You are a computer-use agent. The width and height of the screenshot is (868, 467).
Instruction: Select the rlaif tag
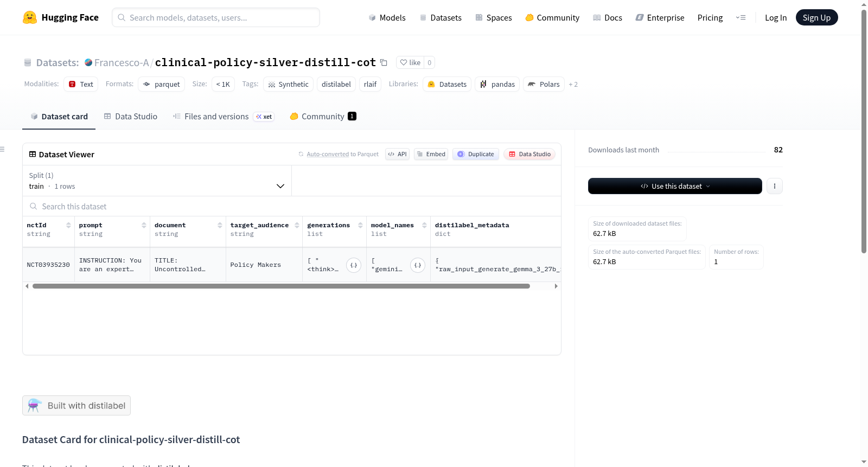click(371, 85)
